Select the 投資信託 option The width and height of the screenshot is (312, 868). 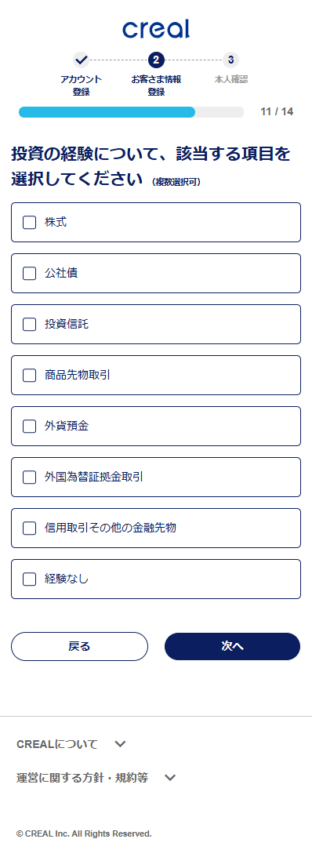[x=156, y=325]
